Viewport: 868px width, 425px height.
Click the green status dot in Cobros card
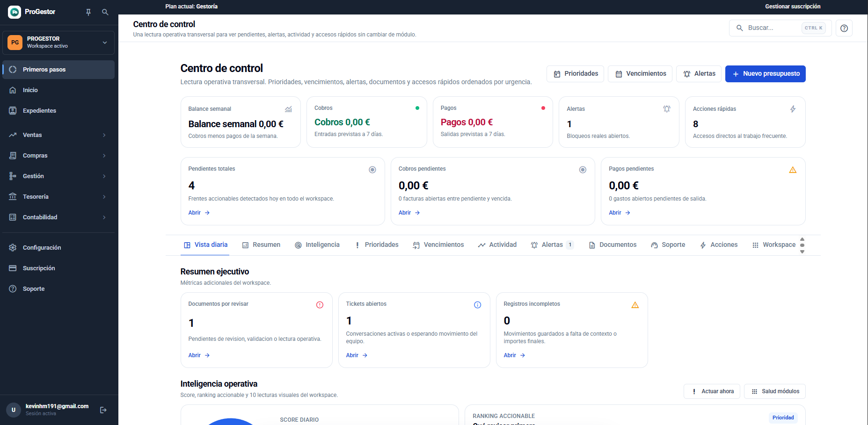click(417, 108)
